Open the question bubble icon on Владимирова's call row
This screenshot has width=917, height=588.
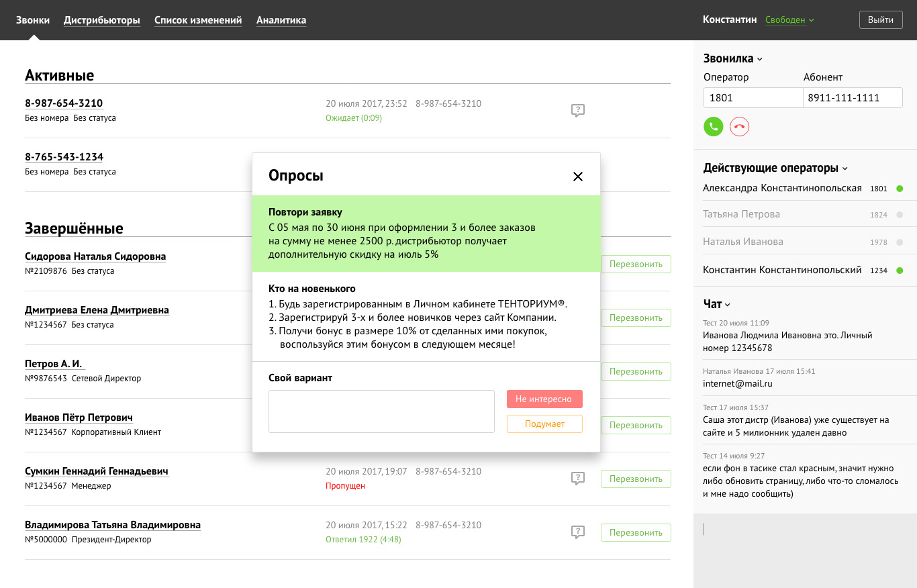pyautogui.click(x=578, y=532)
